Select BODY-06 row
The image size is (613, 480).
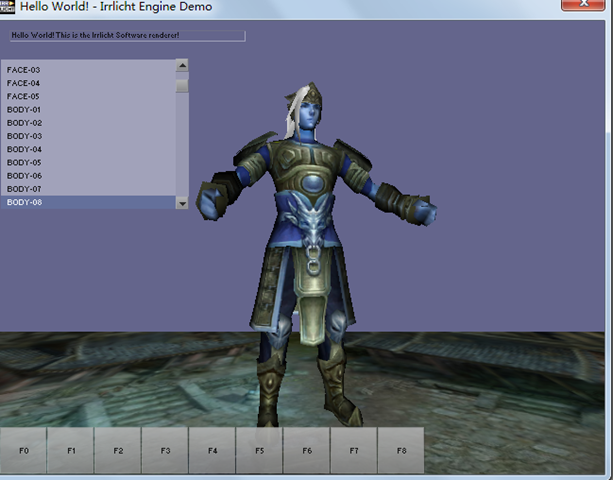[x=88, y=176]
